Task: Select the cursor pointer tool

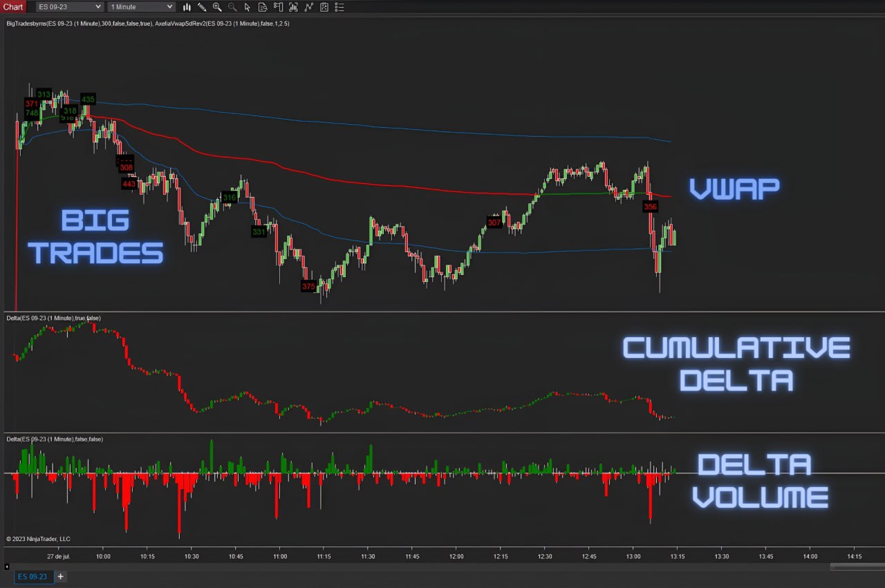Action: click(x=248, y=7)
